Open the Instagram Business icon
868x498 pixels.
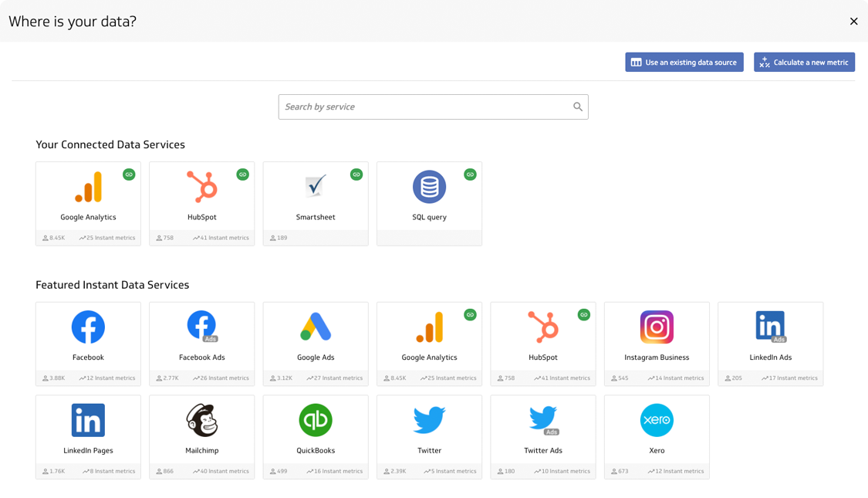pyautogui.click(x=657, y=327)
